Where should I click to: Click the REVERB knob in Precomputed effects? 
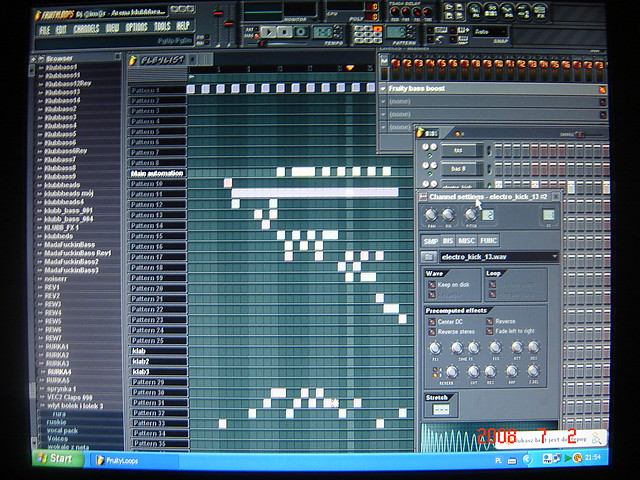click(451, 372)
